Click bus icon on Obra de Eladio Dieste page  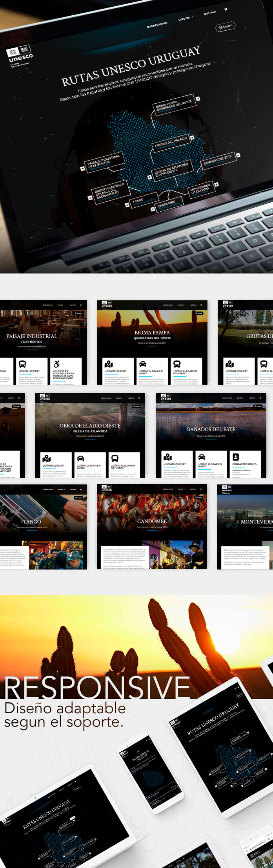[115, 458]
